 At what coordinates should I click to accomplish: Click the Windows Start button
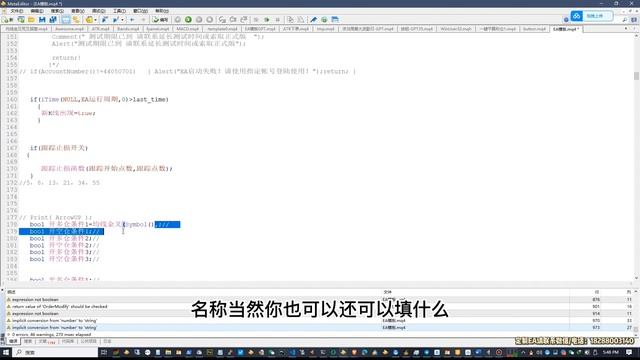[x=6, y=352]
